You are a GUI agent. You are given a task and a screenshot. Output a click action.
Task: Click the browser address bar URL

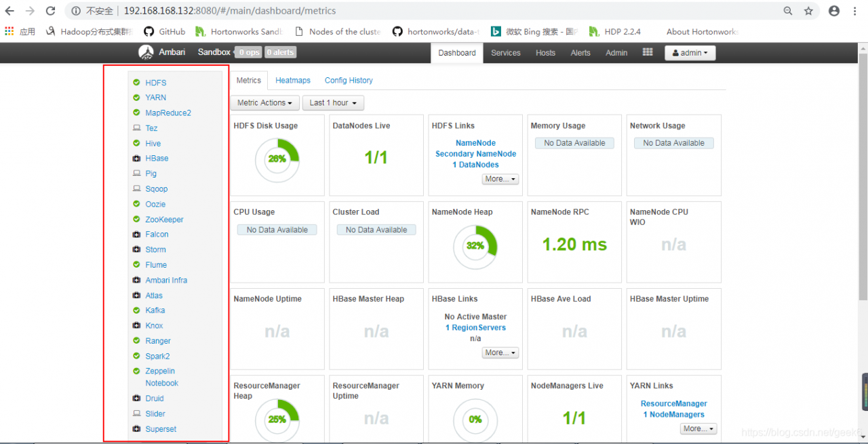(230, 11)
